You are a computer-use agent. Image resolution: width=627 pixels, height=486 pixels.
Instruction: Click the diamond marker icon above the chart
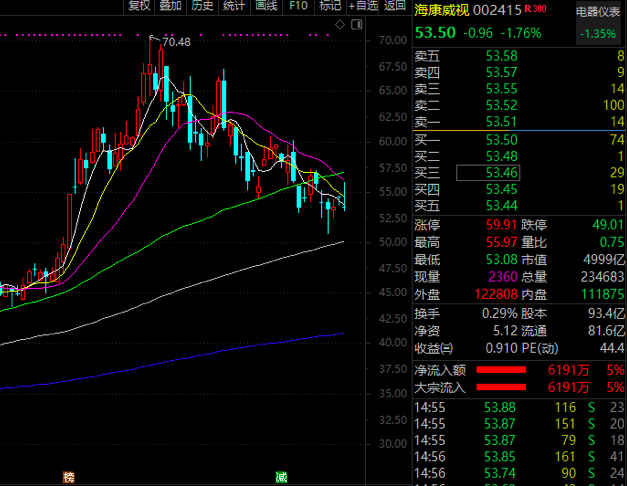coord(339,25)
